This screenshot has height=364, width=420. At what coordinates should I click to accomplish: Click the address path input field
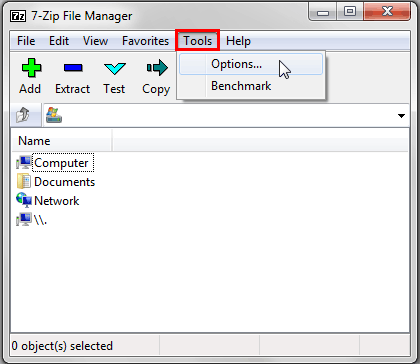coord(227,115)
